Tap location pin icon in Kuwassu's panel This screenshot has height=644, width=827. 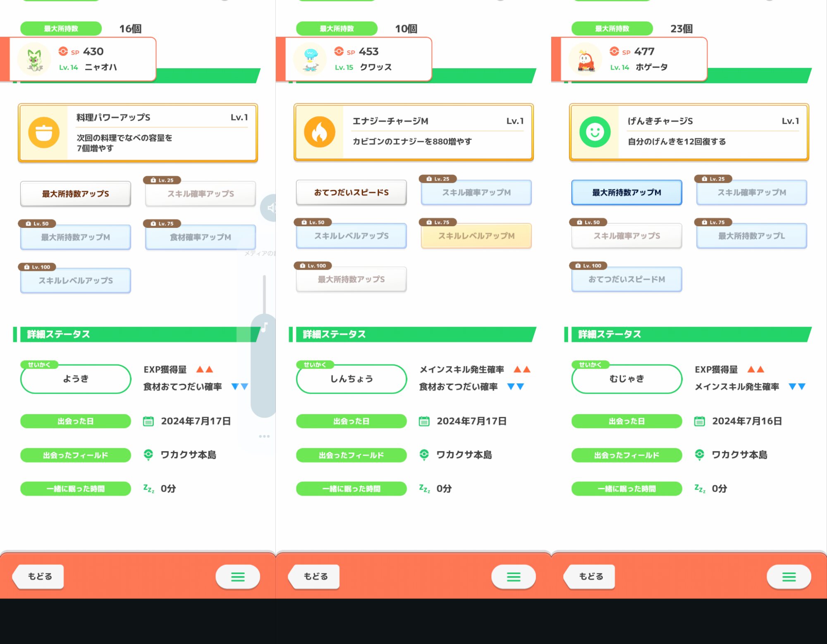click(424, 455)
